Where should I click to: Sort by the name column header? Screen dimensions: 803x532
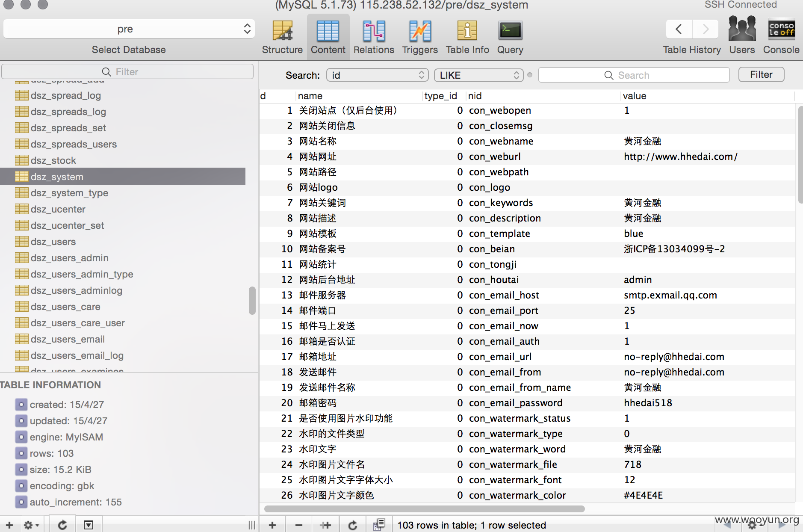tap(359, 96)
